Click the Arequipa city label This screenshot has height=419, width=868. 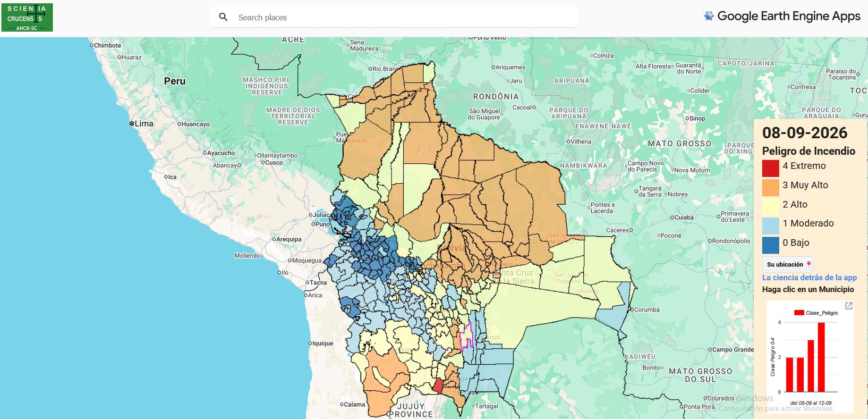click(x=289, y=239)
